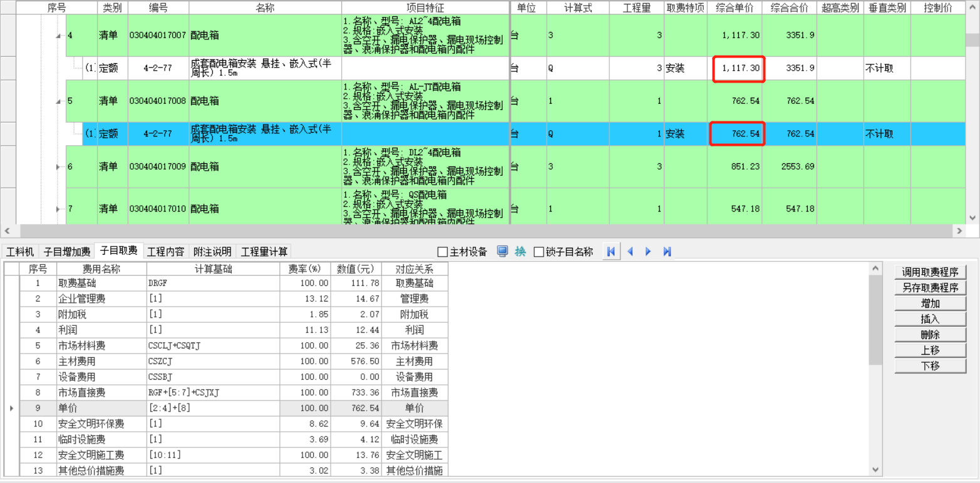Click the 换 replace icon
The image size is (980, 483).
point(520,252)
